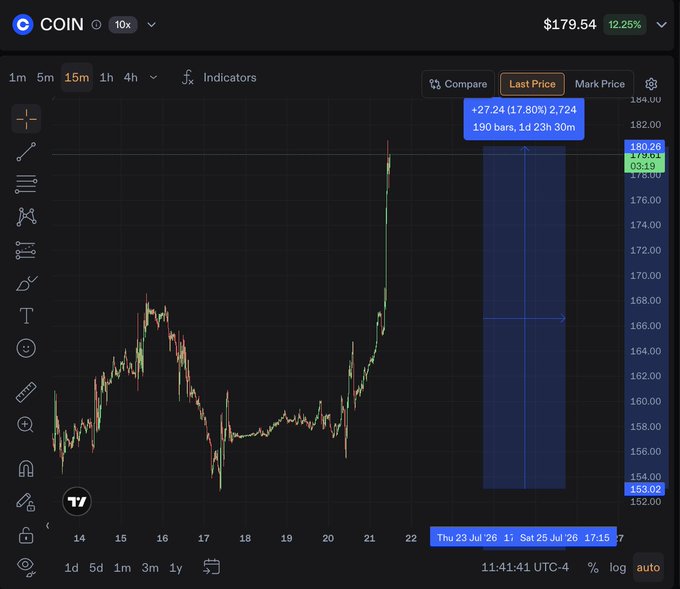Select the brush drawing tool
The width and height of the screenshot is (680, 589).
tap(26, 284)
